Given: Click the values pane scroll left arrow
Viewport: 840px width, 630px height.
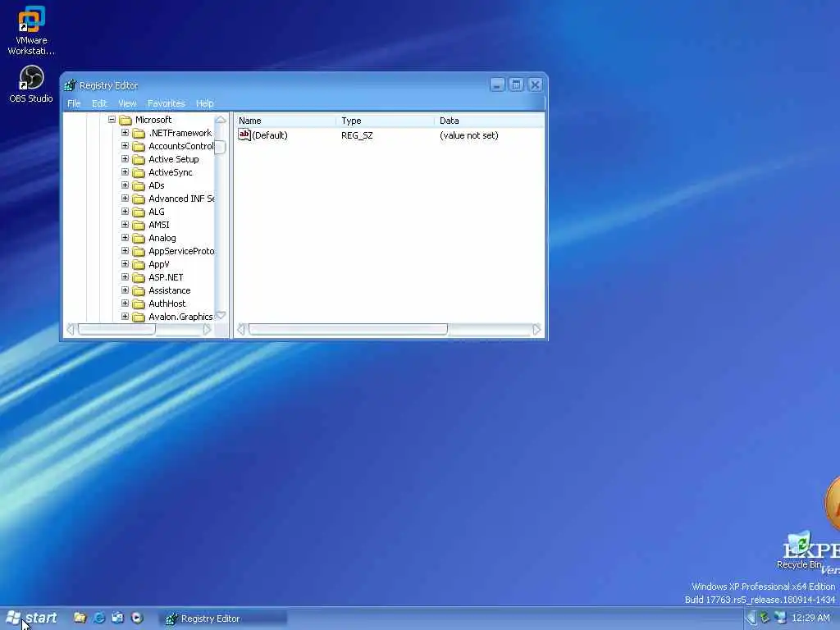Looking at the screenshot, I should point(241,330).
